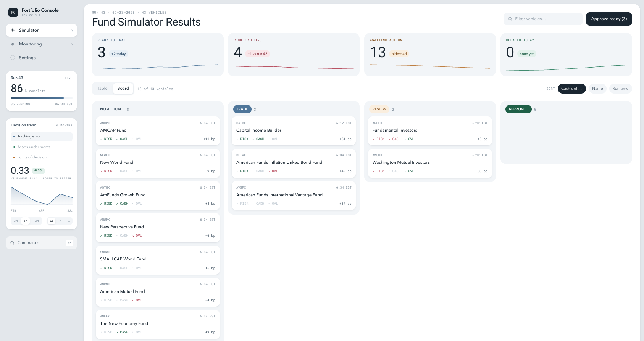Click the REVIEW column label
Viewport: 644px width, 341px height.
379,109
